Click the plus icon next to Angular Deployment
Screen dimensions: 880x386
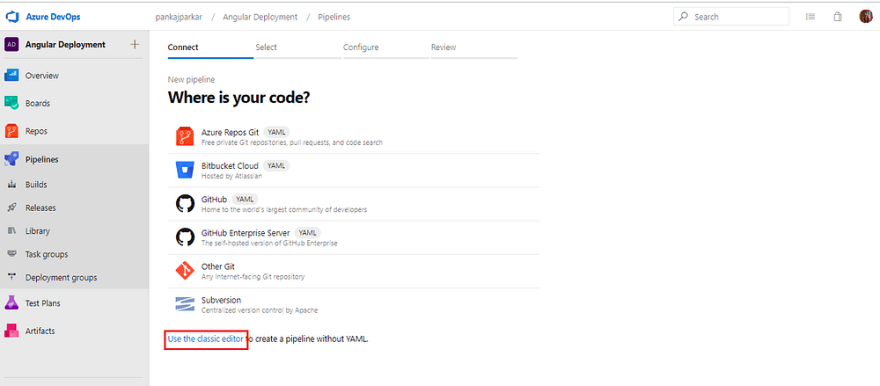pos(135,44)
